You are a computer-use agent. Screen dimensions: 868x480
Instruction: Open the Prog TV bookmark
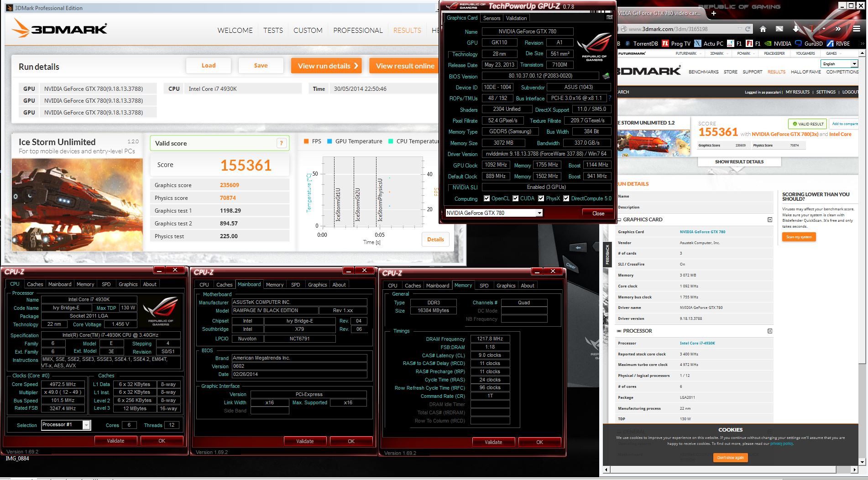676,44
